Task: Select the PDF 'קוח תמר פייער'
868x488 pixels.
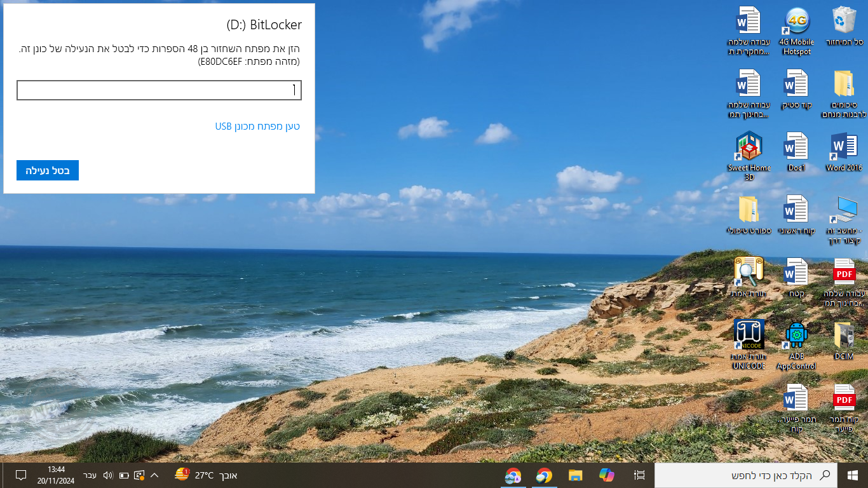Action: pyautogui.click(x=844, y=408)
